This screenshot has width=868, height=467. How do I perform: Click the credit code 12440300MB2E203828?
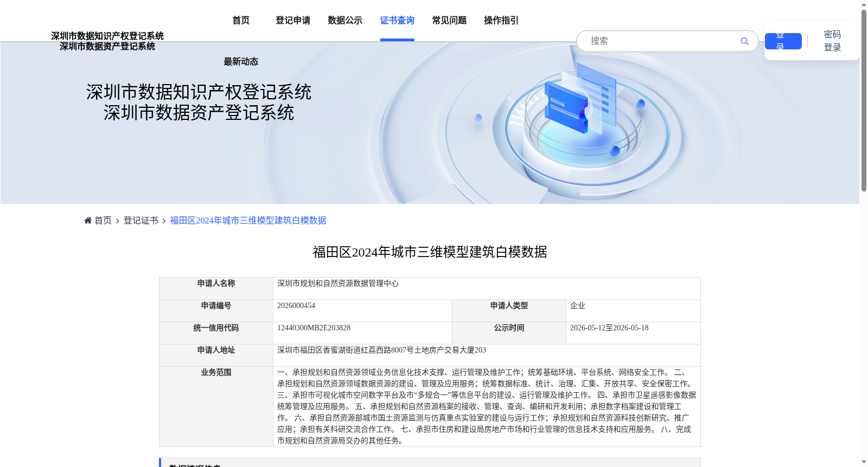[x=314, y=328]
